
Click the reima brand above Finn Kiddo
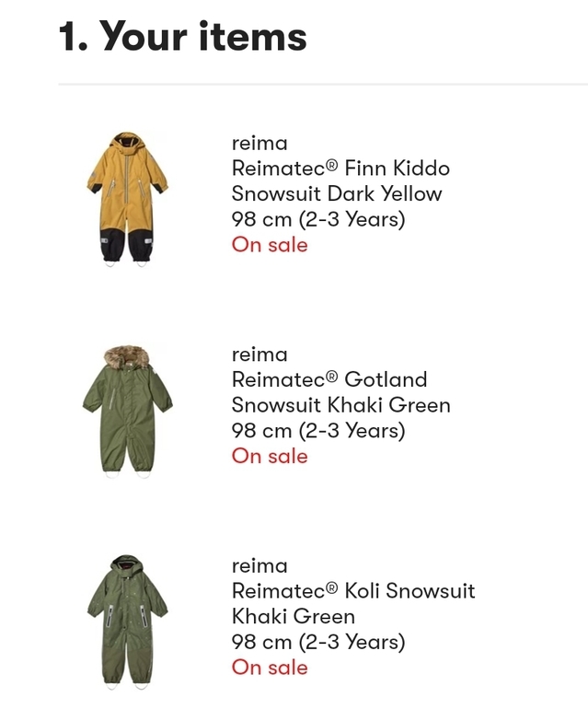point(259,143)
